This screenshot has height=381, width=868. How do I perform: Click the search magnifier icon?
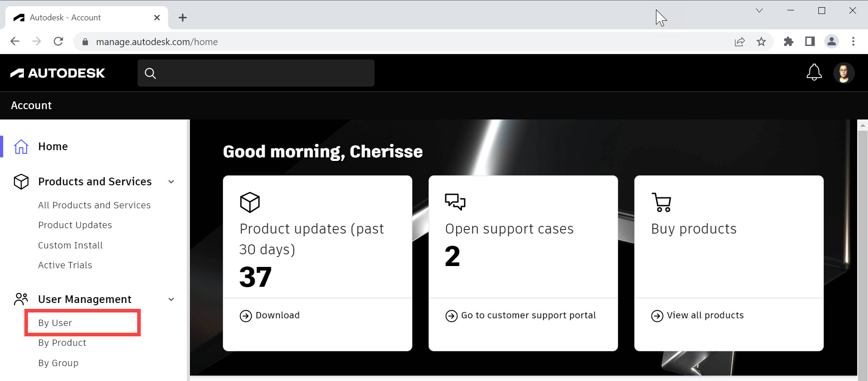point(150,73)
